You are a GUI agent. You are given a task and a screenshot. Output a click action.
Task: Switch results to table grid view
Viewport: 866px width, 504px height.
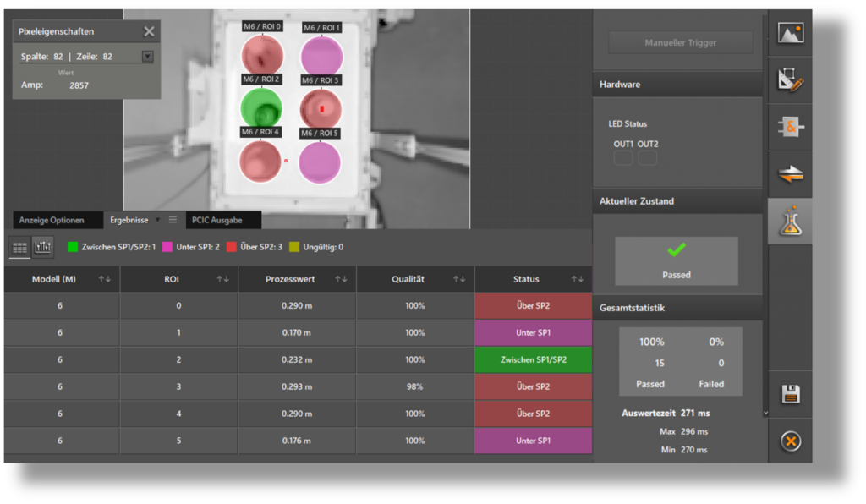point(19,247)
